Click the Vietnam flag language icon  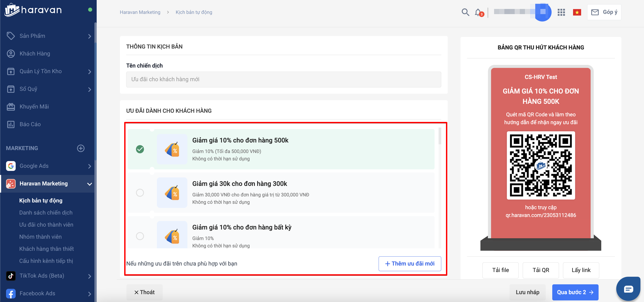[x=577, y=12]
